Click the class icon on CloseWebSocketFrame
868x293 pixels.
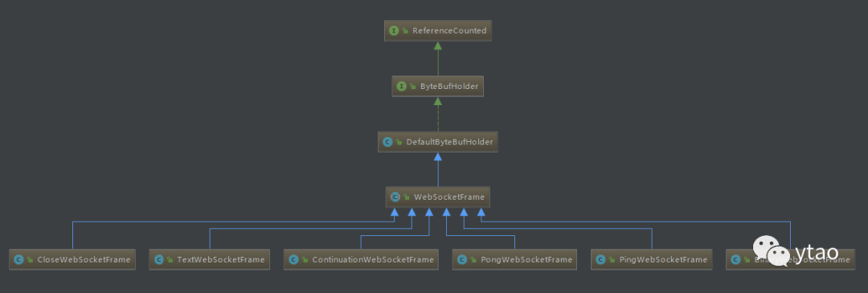(x=19, y=259)
